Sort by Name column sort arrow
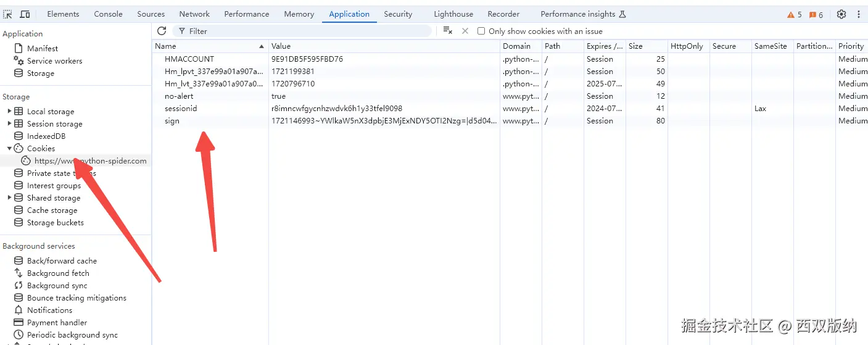The height and width of the screenshot is (345, 868). tap(262, 46)
